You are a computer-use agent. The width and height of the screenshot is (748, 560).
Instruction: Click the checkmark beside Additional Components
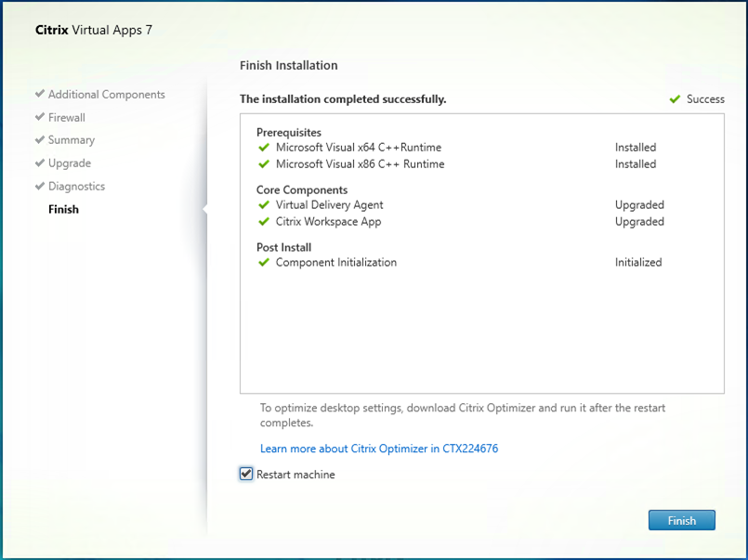pos(40,94)
